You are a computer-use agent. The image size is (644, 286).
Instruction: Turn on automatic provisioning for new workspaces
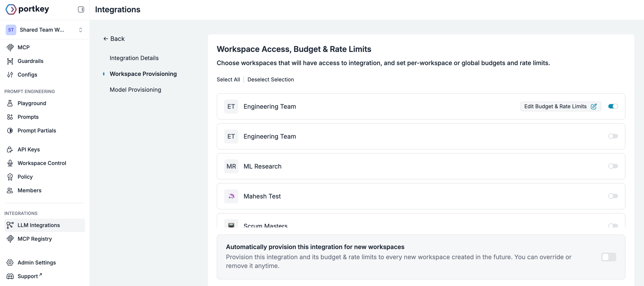pos(608,257)
